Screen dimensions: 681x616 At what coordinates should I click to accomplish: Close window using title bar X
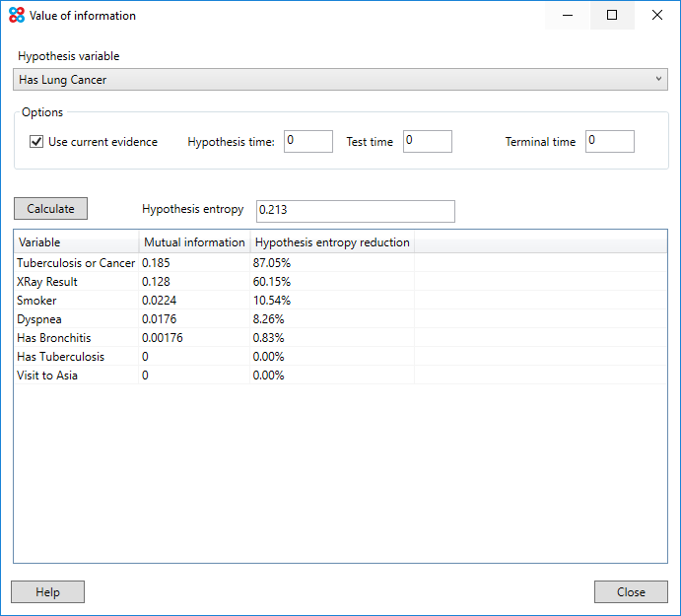657,16
